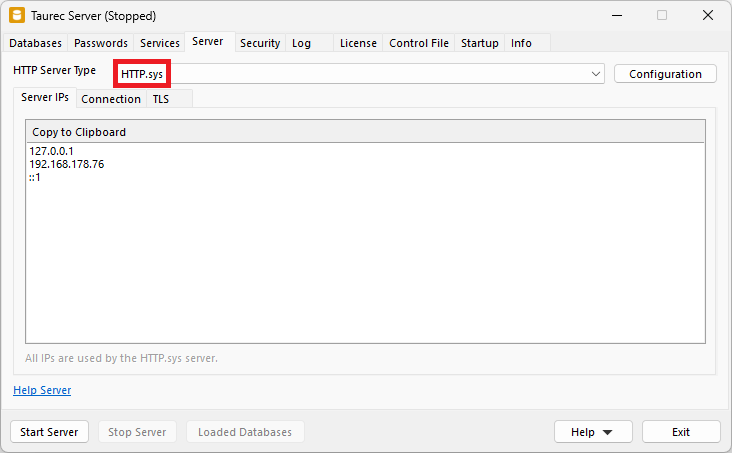Click the Loaded Databases button
This screenshot has width=732, height=453.
(245, 432)
